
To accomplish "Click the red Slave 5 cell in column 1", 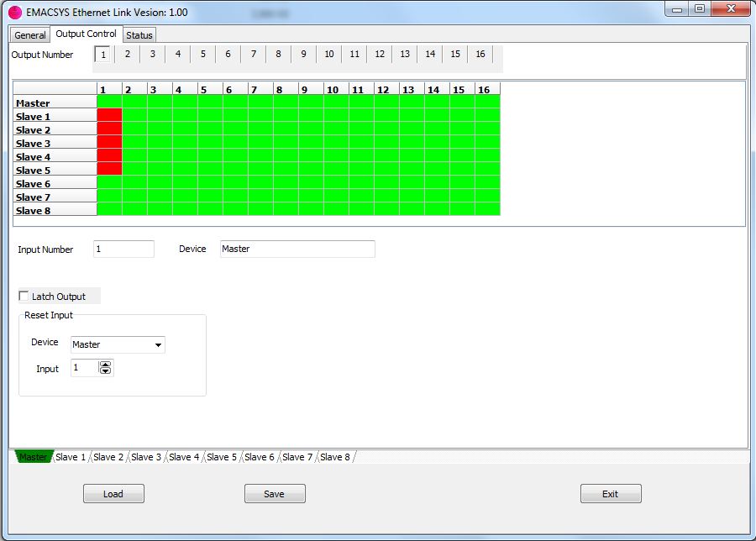I will tap(109, 170).
